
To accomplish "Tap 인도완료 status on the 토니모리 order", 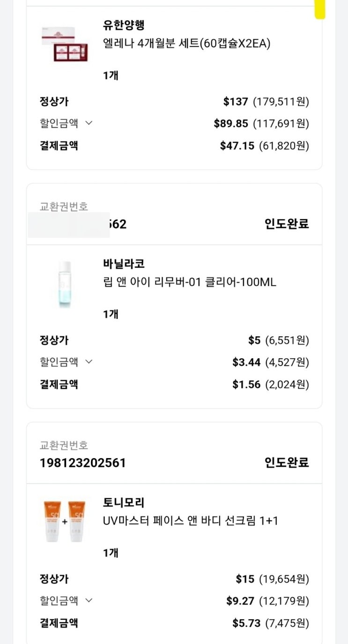I will coord(287,463).
